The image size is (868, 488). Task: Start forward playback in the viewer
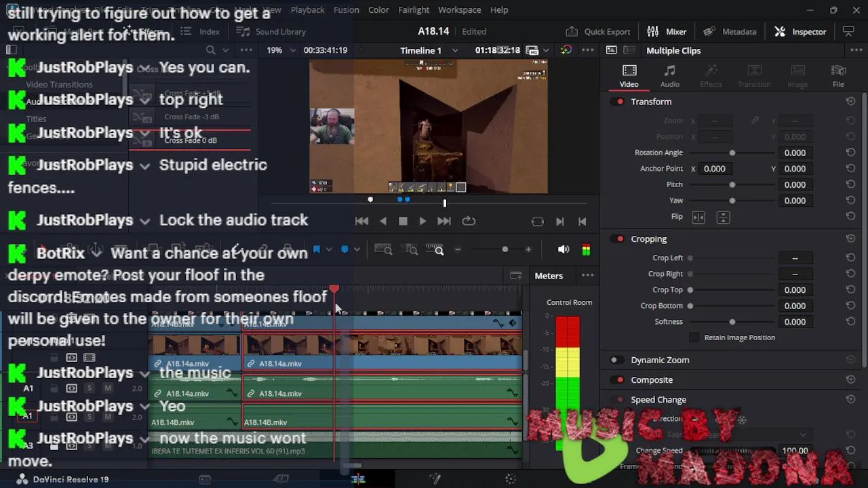pos(422,221)
